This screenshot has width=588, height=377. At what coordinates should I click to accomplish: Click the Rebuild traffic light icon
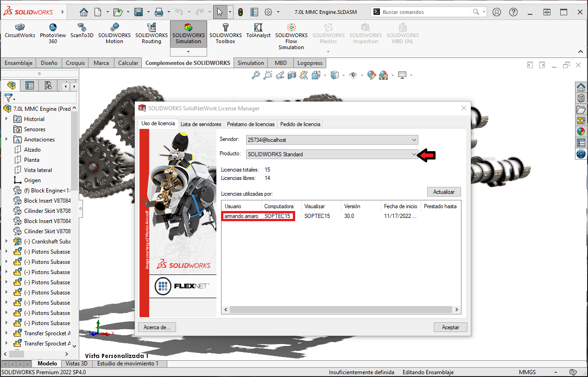[240, 12]
